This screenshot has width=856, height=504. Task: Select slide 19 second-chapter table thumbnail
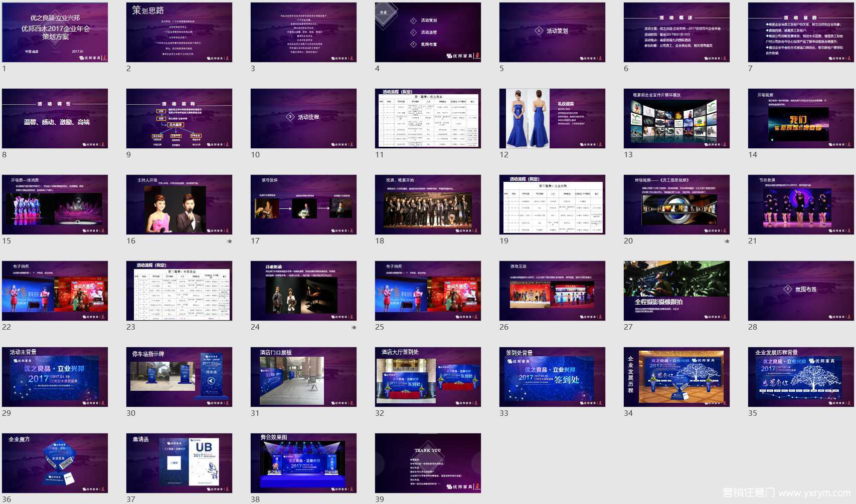click(553, 204)
